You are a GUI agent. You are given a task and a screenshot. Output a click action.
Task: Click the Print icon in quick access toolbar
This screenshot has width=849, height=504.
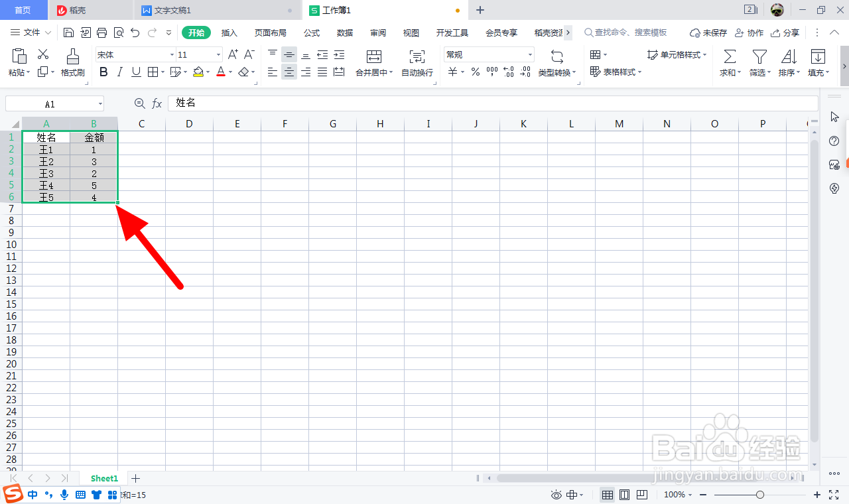(101, 32)
